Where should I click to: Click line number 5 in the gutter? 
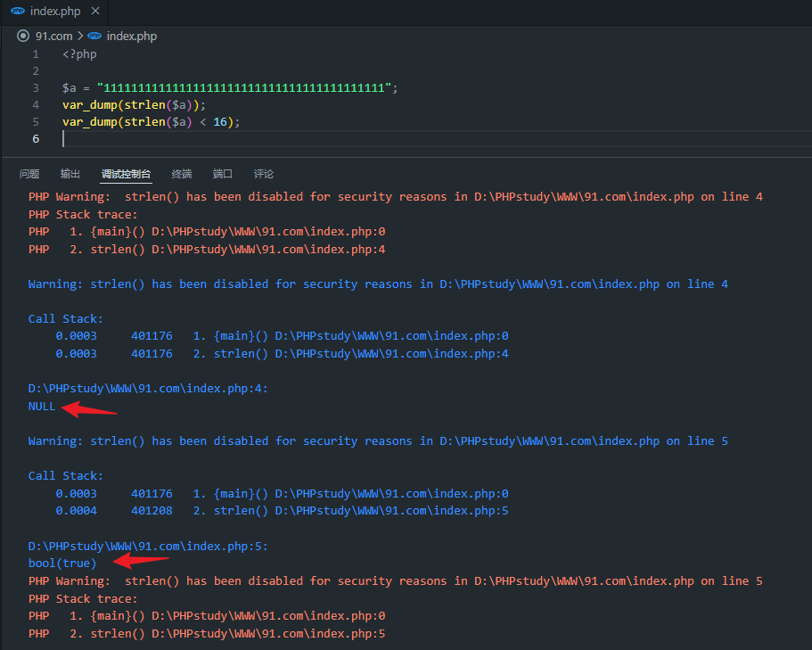tap(35, 122)
